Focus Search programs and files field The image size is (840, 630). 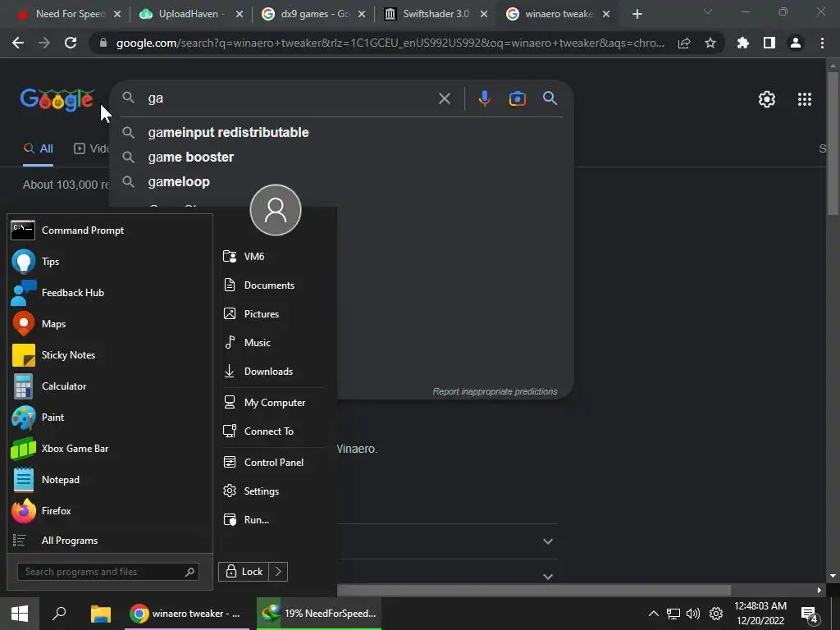(x=108, y=572)
